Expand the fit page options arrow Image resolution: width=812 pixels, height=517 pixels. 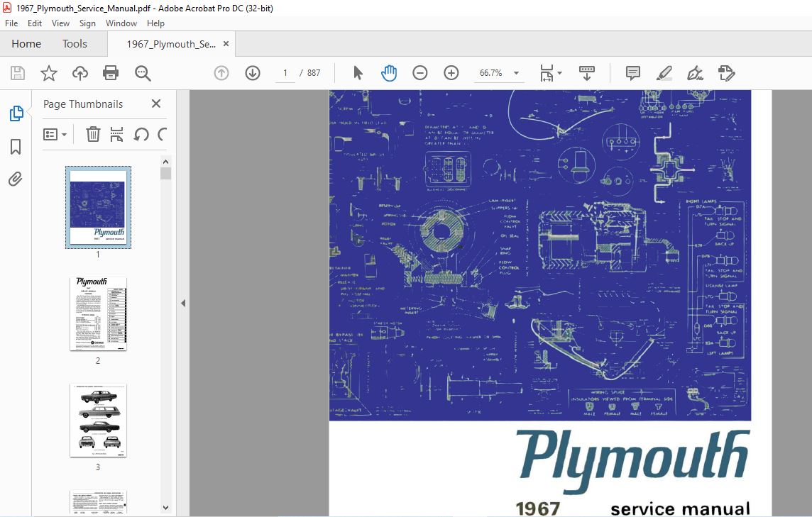click(x=560, y=73)
